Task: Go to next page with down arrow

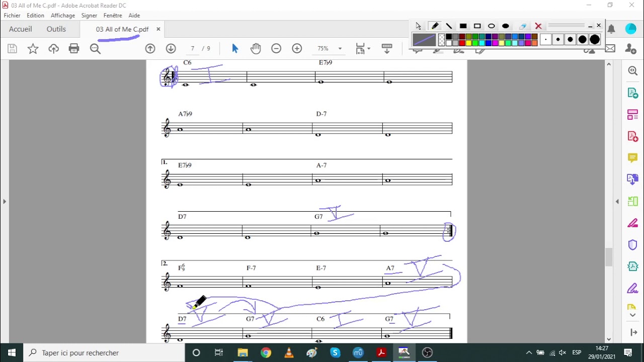Action: click(x=171, y=48)
